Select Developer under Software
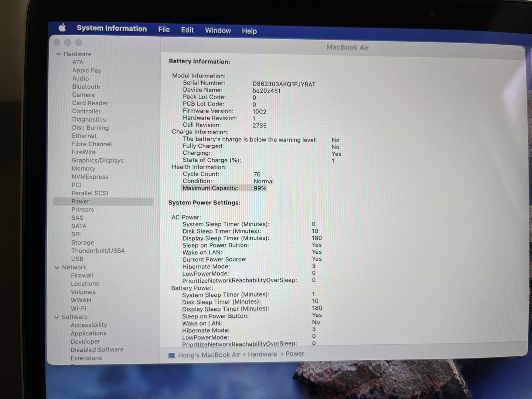This screenshot has width=532, height=399. [85, 342]
